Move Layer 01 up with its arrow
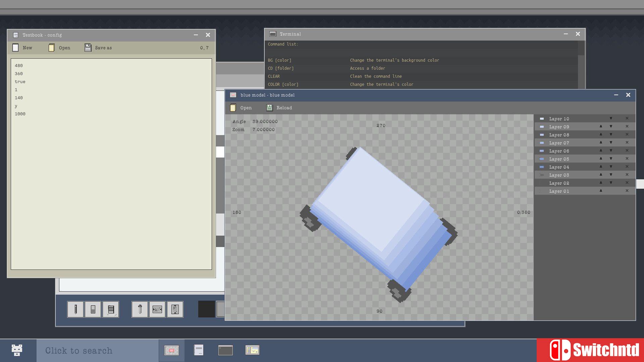644x362 pixels. coord(601,191)
